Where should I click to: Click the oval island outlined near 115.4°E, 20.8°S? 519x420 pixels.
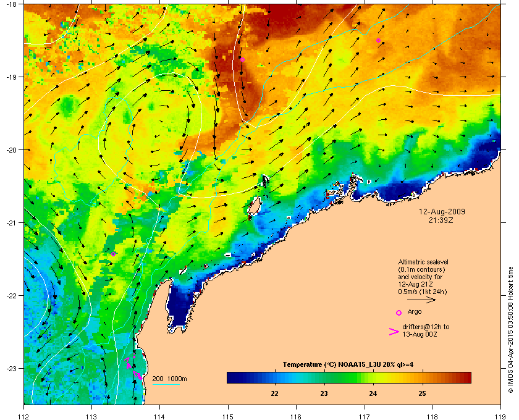pyautogui.click(x=254, y=207)
